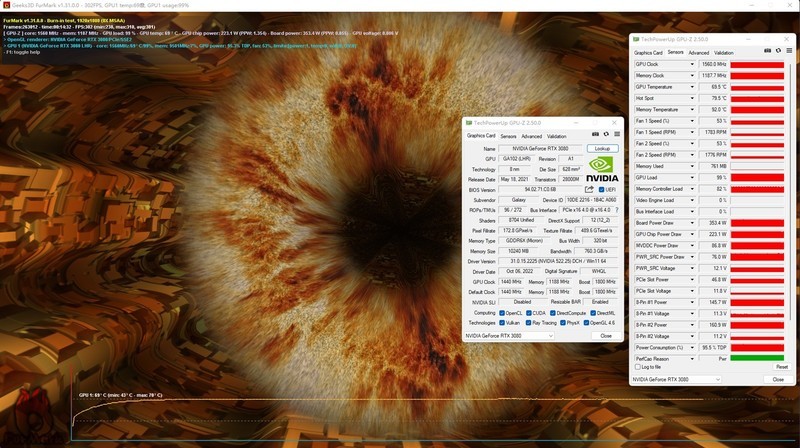Click the FurMark GPU temperature graph label
This screenshot has width=800, height=448.
(120, 395)
